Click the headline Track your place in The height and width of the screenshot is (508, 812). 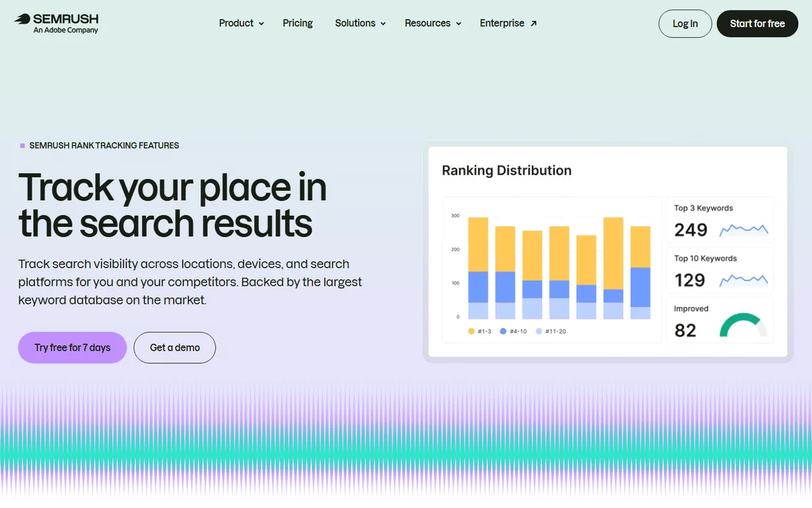(173, 188)
